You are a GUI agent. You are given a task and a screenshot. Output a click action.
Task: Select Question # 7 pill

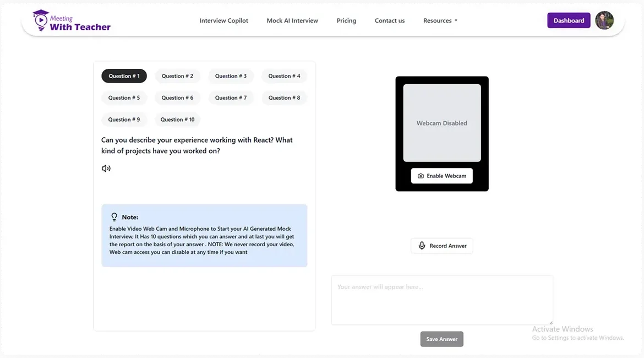[231, 98]
